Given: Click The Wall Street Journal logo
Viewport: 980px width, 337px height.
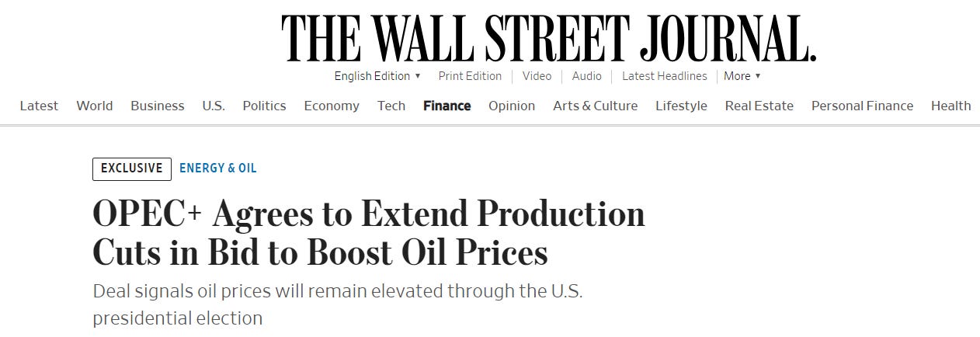Looking at the screenshot, I should click(x=548, y=37).
